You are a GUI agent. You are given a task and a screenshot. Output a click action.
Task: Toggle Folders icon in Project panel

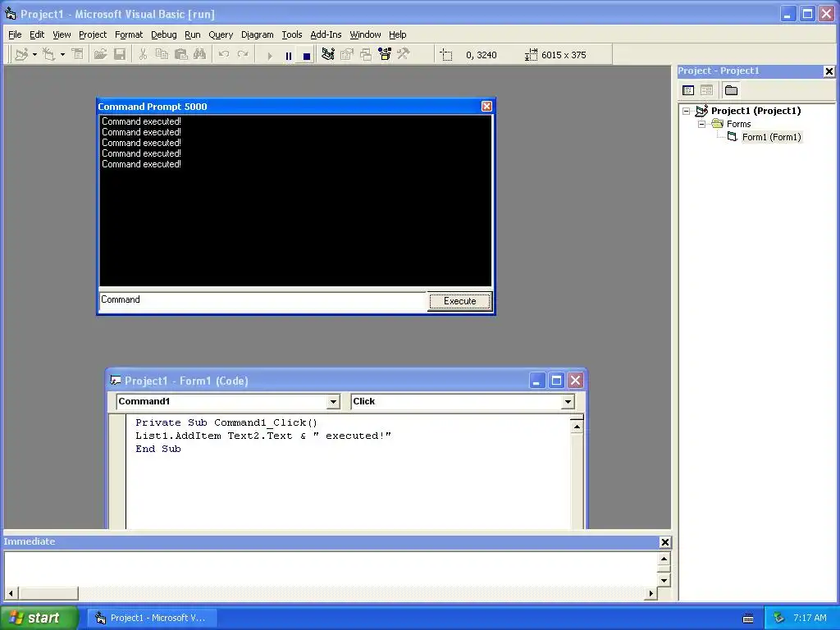click(x=731, y=90)
